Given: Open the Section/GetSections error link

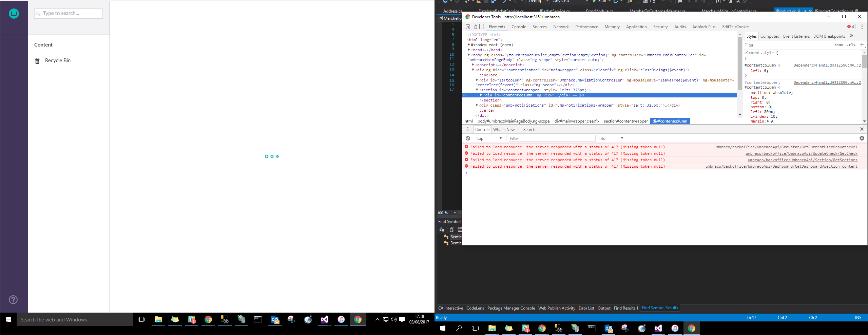Looking at the screenshot, I should click(x=803, y=160).
